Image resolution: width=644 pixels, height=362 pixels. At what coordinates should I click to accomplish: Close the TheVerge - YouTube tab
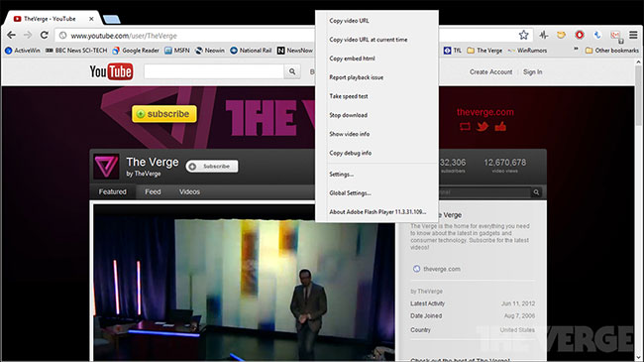(91, 19)
